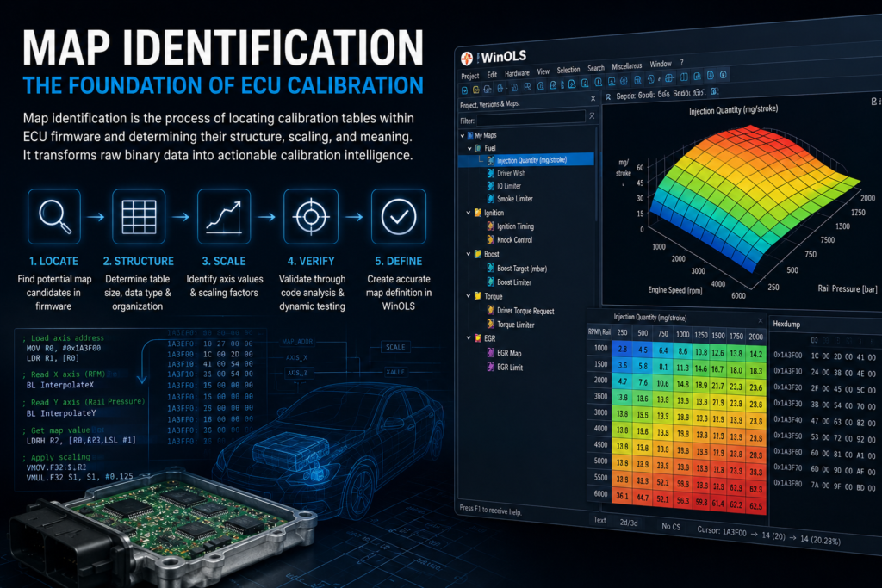Collapse the Boost folder chevron

[468, 254]
